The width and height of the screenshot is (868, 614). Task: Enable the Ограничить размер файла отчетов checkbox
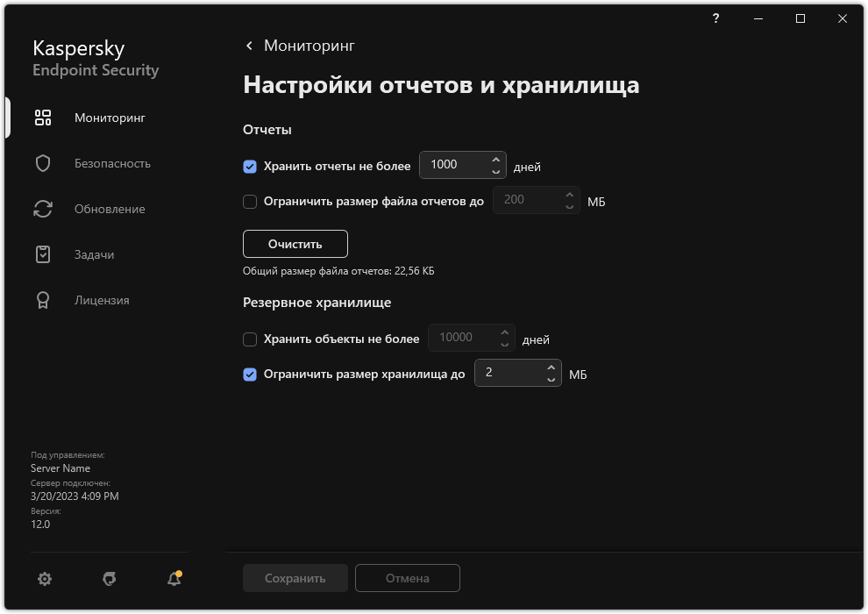250,200
